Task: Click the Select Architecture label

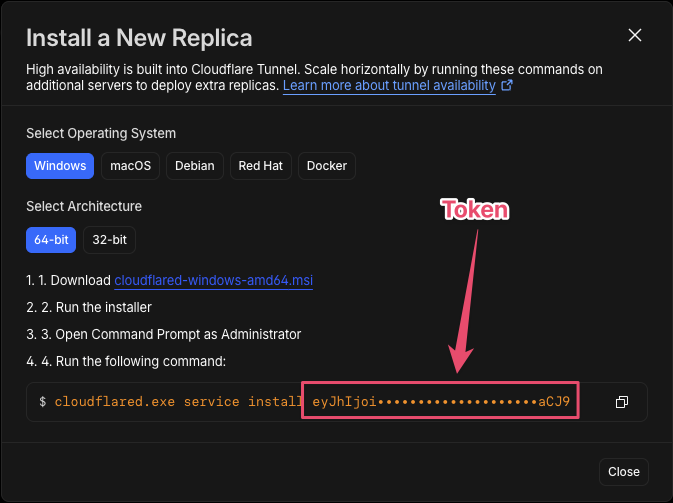Action: point(84,206)
